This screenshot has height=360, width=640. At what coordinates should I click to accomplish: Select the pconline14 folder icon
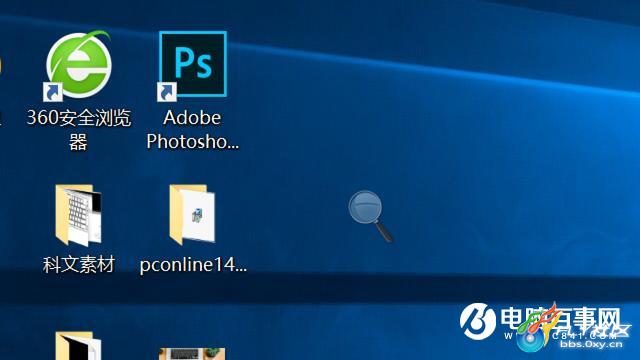(192, 214)
